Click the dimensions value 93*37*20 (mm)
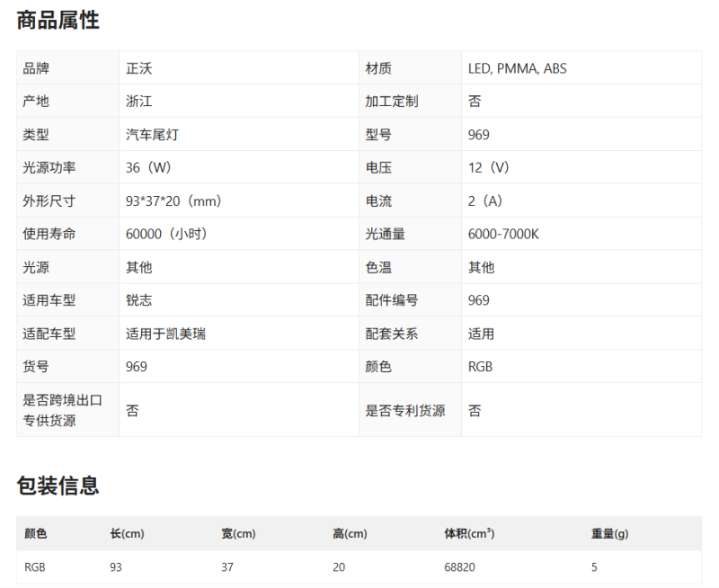 point(173,200)
